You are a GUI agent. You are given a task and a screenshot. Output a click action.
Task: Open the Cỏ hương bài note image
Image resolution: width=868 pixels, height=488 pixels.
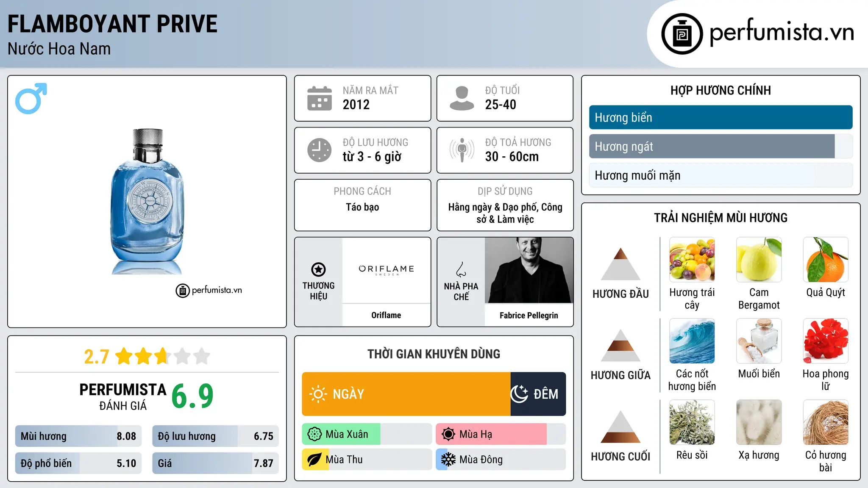click(x=826, y=422)
